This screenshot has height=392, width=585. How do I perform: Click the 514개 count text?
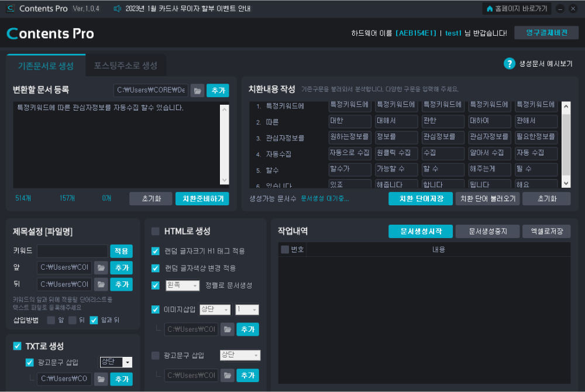click(x=23, y=198)
